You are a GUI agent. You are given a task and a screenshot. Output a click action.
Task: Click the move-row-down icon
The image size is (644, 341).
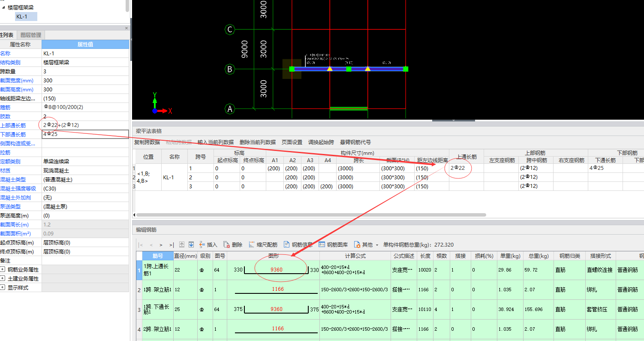[x=191, y=244]
